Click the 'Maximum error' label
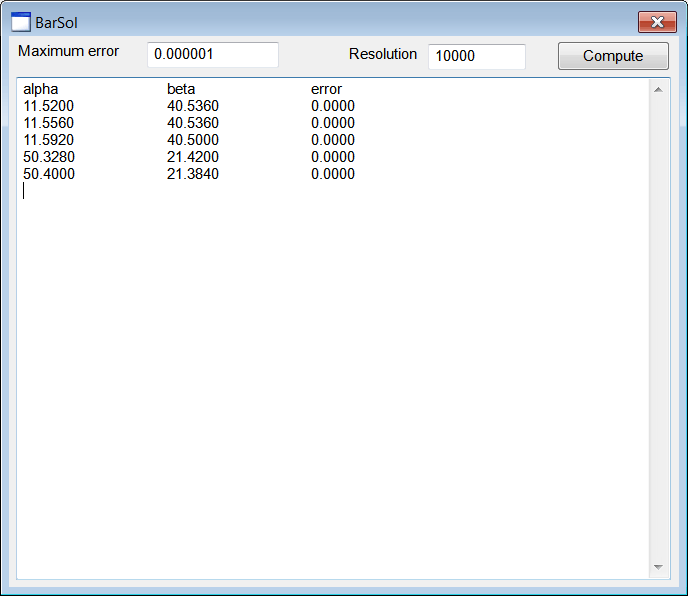Screen dimensions: 688x596 [68, 51]
